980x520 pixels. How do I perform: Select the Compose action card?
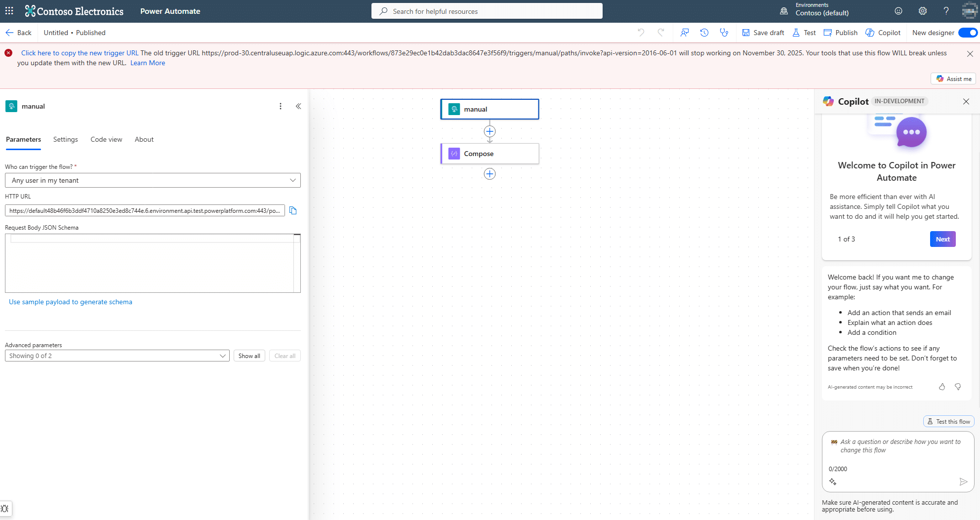coord(490,154)
